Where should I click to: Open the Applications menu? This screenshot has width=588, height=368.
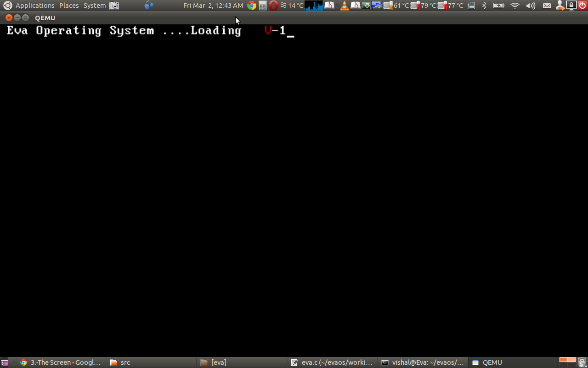click(34, 6)
